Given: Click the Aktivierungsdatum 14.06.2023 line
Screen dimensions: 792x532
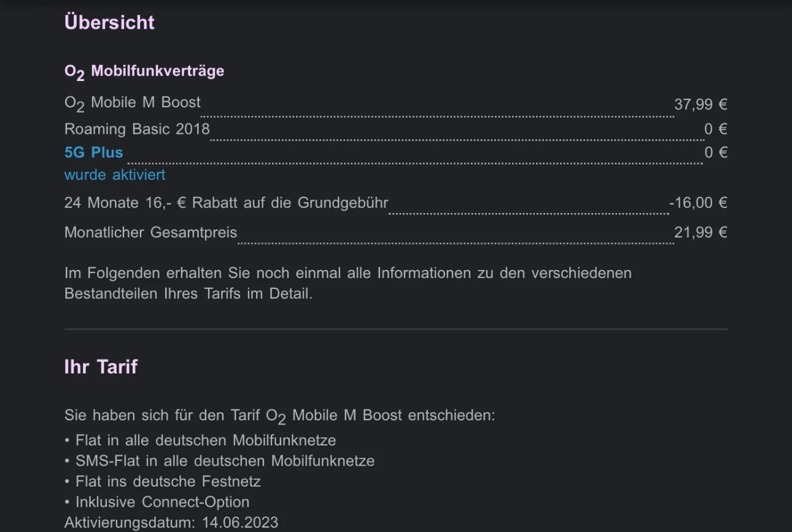Looking at the screenshot, I should 171,523.
